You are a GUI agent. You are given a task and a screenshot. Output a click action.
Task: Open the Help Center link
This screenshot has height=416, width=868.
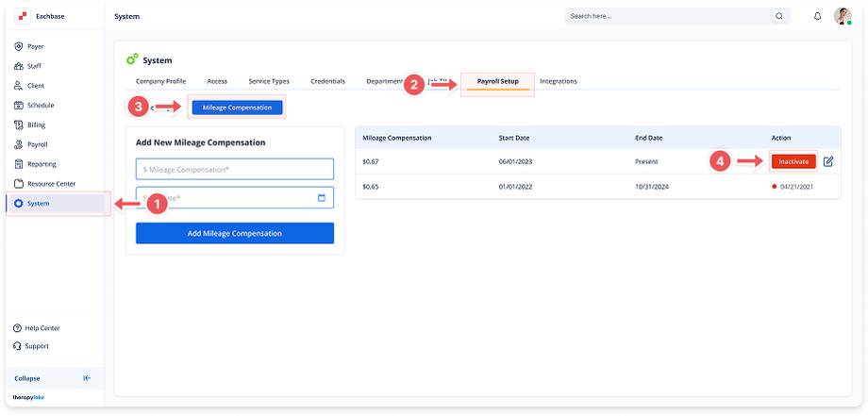point(37,328)
